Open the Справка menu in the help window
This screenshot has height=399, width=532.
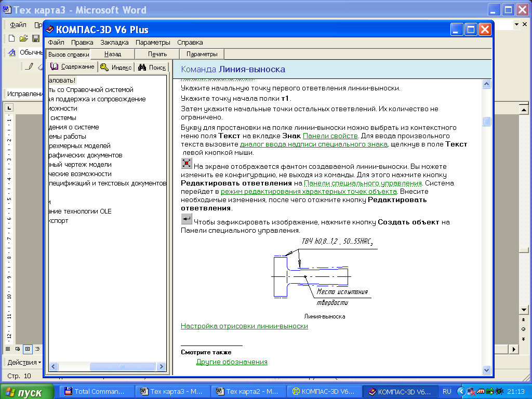click(x=190, y=43)
